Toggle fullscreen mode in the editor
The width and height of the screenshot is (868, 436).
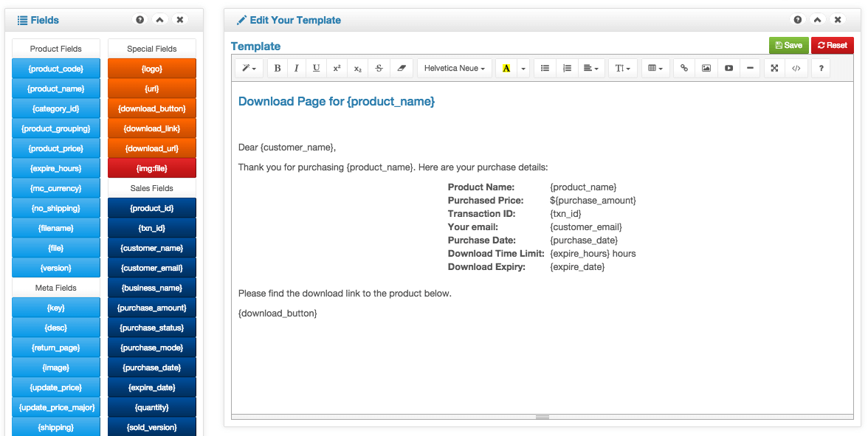pos(774,68)
